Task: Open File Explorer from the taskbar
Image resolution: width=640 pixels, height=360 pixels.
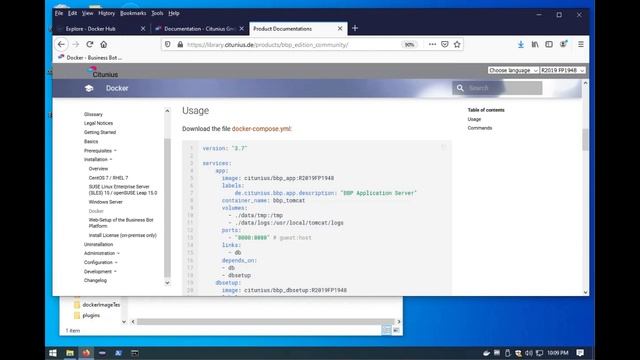Action: (70, 353)
